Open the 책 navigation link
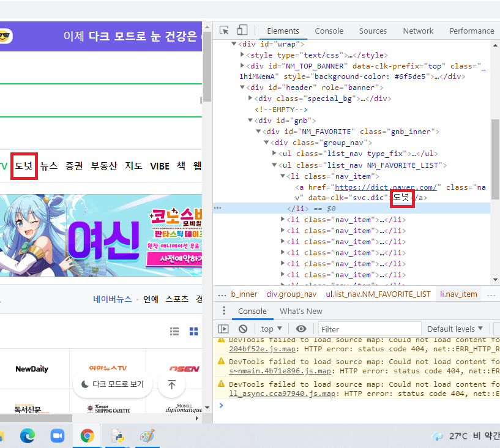 [x=181, y=166]
